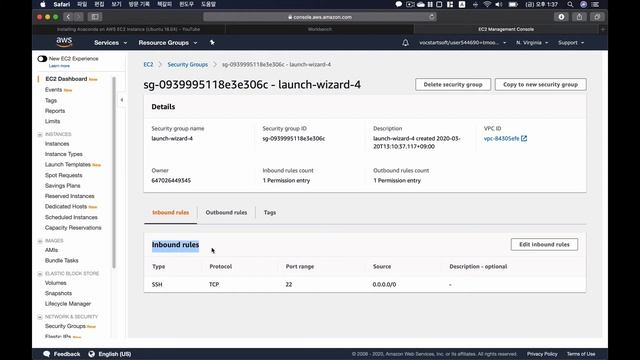This screenshot has height=360, width=640.
Task: Open Privacy Policy footer link
Action: point(542,354)
